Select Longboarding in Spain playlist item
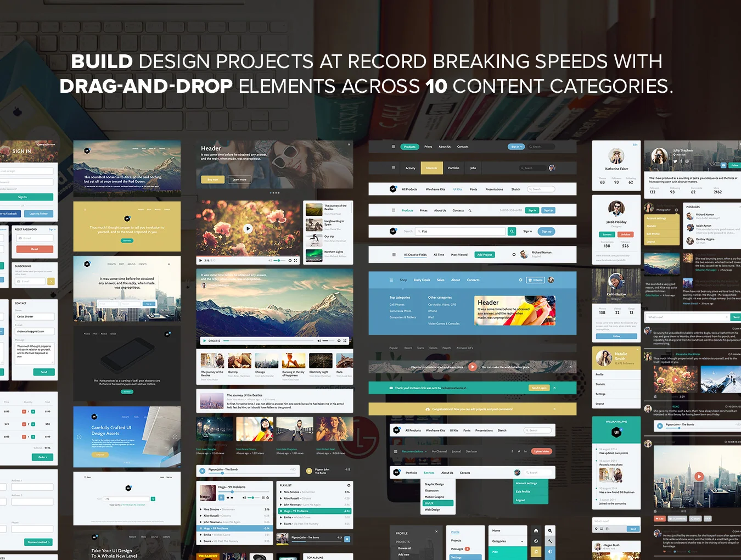The width and height of the screenshot is (741, 560). point(328,224)
